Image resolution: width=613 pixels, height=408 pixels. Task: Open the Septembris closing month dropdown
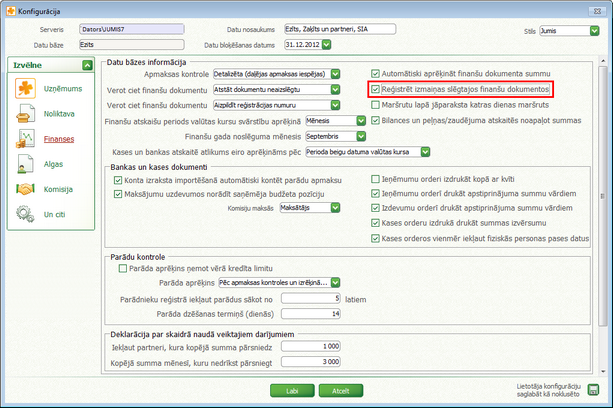pyautogui.click(x=361, y=136)
